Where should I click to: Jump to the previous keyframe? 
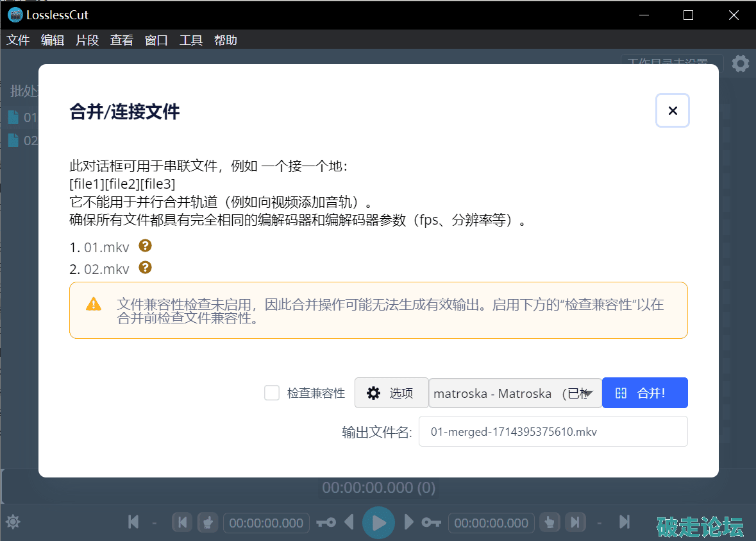point(326,522)
